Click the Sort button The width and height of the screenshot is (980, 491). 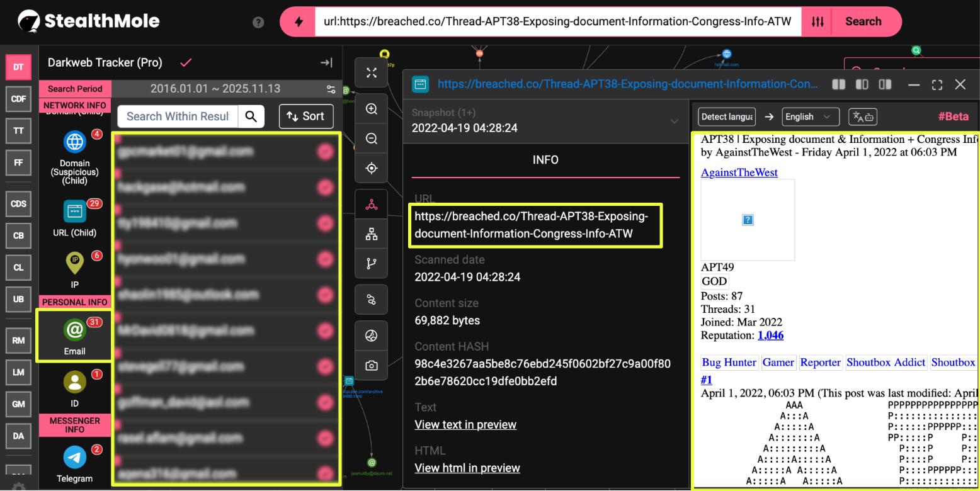305,116
